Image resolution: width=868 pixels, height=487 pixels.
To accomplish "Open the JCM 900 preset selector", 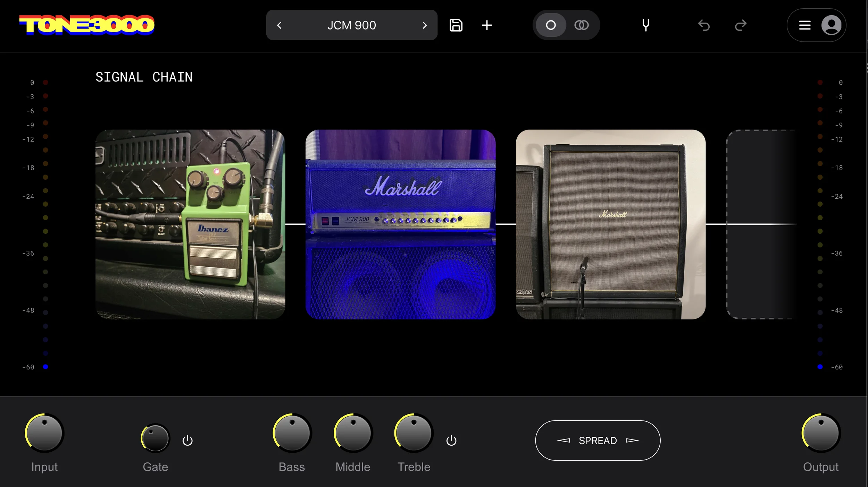I will pos(351,25).
